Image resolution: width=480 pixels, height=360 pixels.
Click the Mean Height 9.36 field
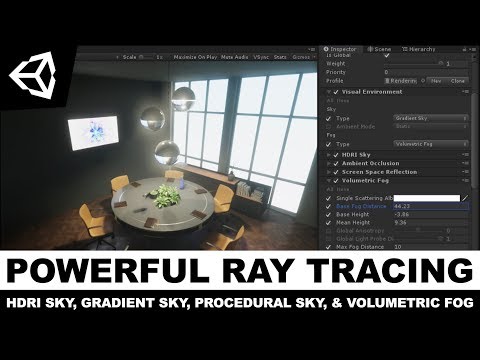[431, 222]
